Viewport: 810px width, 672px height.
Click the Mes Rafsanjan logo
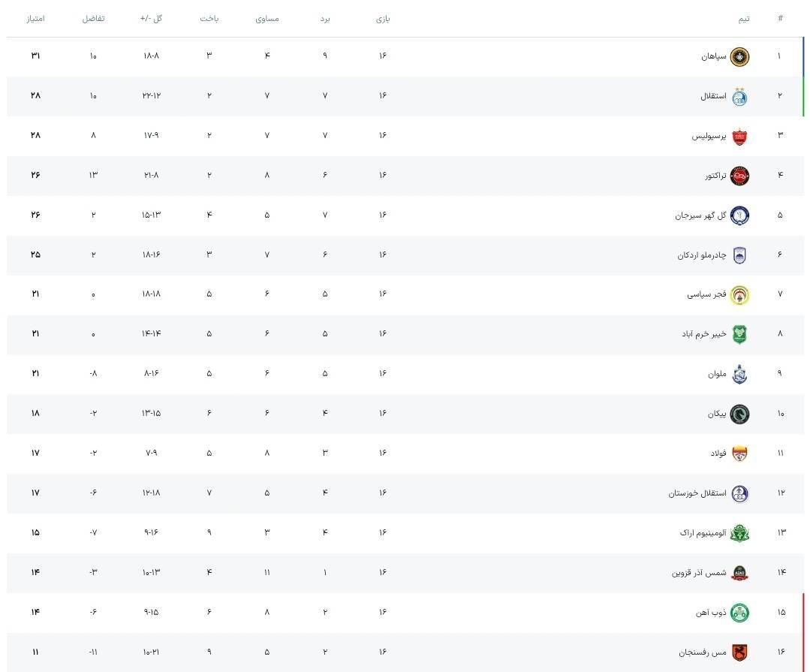[x=739, y=652]
